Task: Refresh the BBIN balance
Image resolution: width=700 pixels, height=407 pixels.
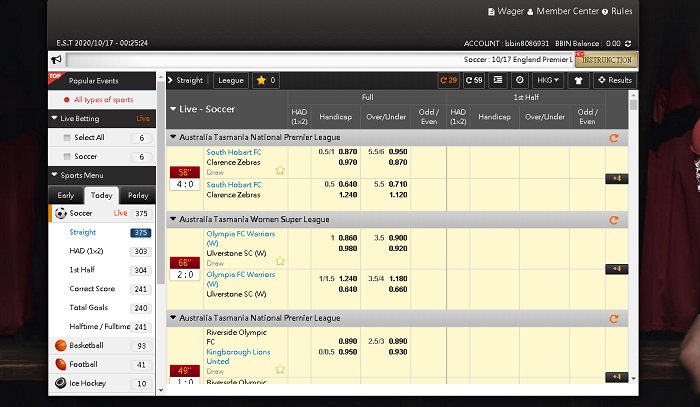Action: [628, 44]
